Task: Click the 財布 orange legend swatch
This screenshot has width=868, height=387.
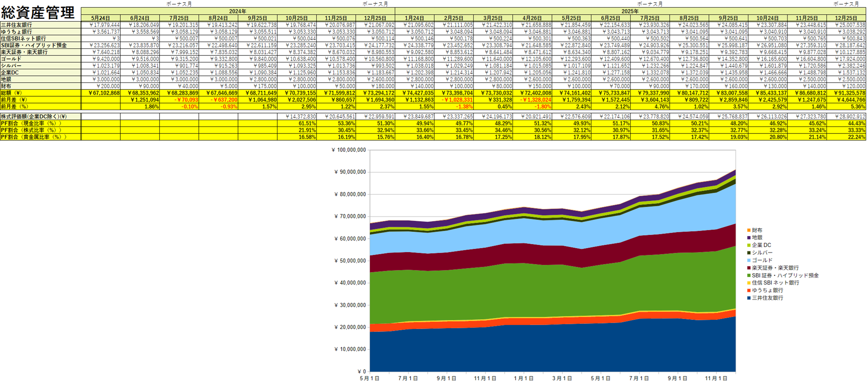Action: [x=749, y=230]
